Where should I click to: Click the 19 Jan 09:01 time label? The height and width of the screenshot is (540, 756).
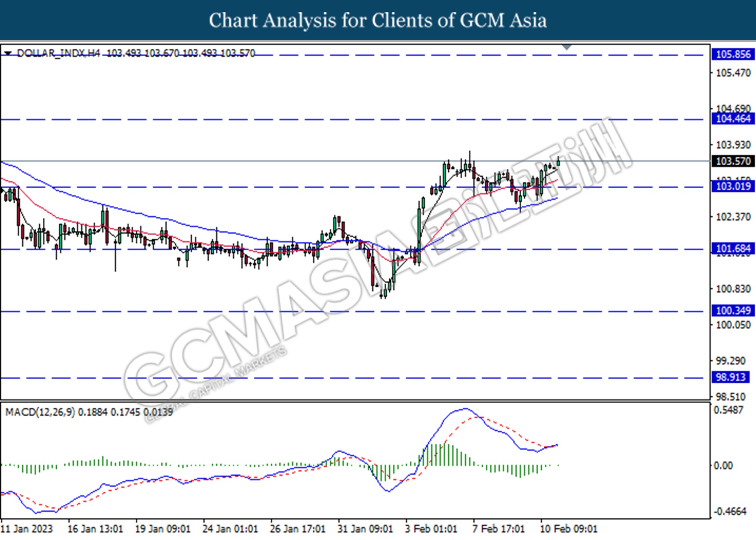(163, 529)
